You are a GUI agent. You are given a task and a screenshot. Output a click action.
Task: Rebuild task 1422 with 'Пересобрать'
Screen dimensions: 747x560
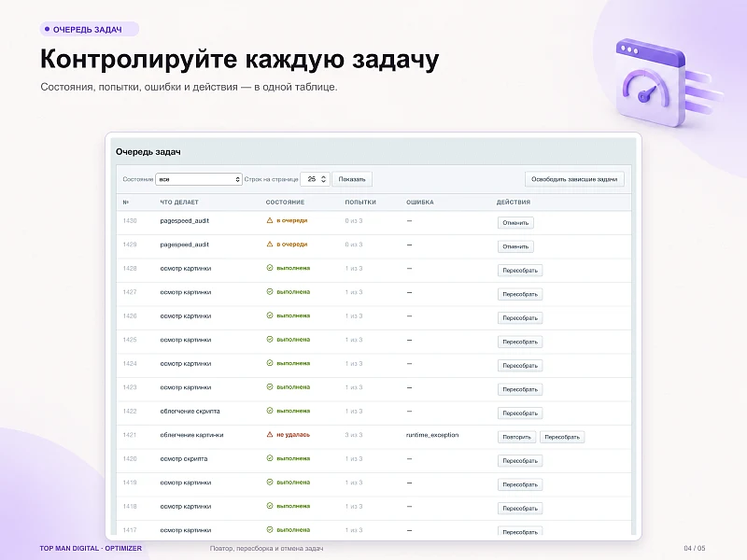pos(520,413)
